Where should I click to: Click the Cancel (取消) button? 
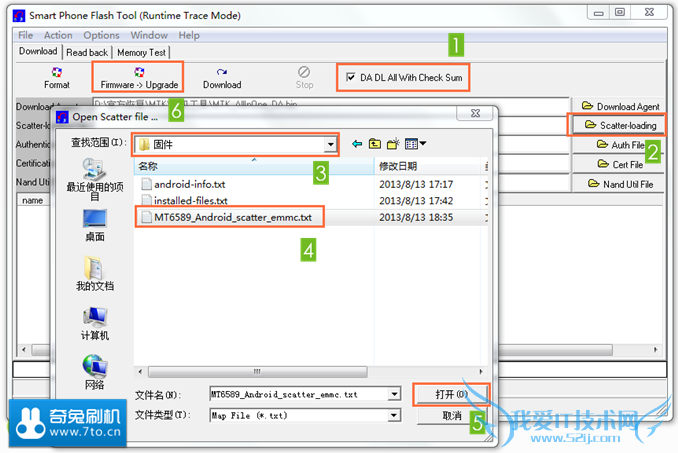pyautogui.click(x=451, y=416)
